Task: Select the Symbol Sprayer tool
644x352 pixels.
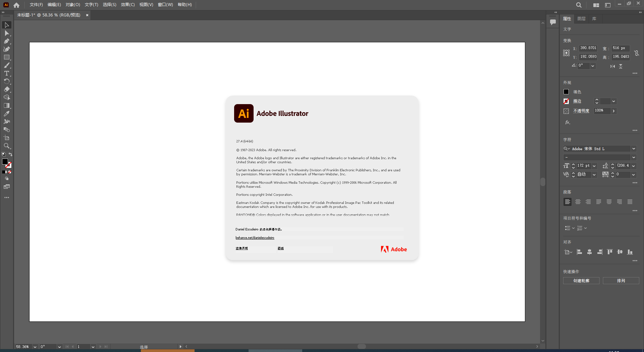Action: tap(6, 122)
